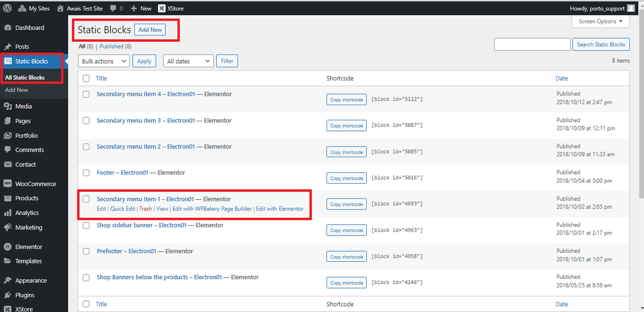Open Howdy, porto_support account menu
The height and width of the screenshot is (312, 644).
[602, 9]
